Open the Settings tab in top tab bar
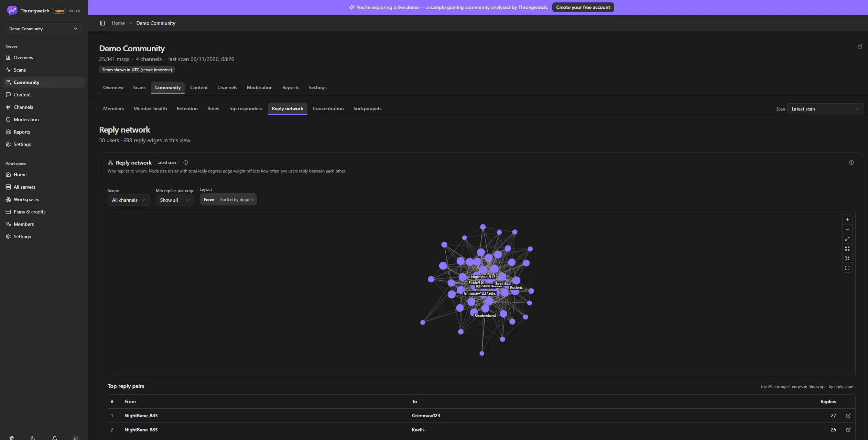Viewport: 868px width, 440px height. click(x=317, y=87)
